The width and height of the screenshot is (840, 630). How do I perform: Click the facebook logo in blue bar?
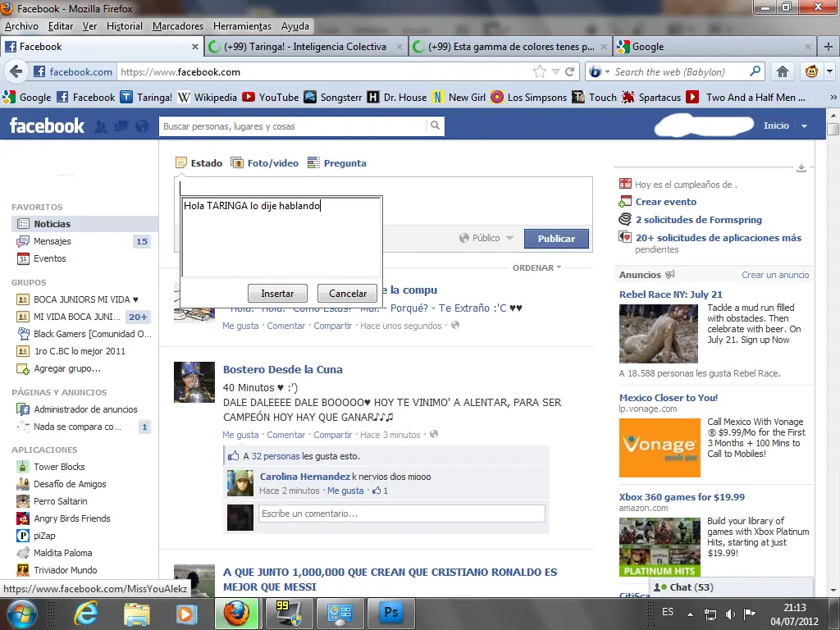click(47, 126)
